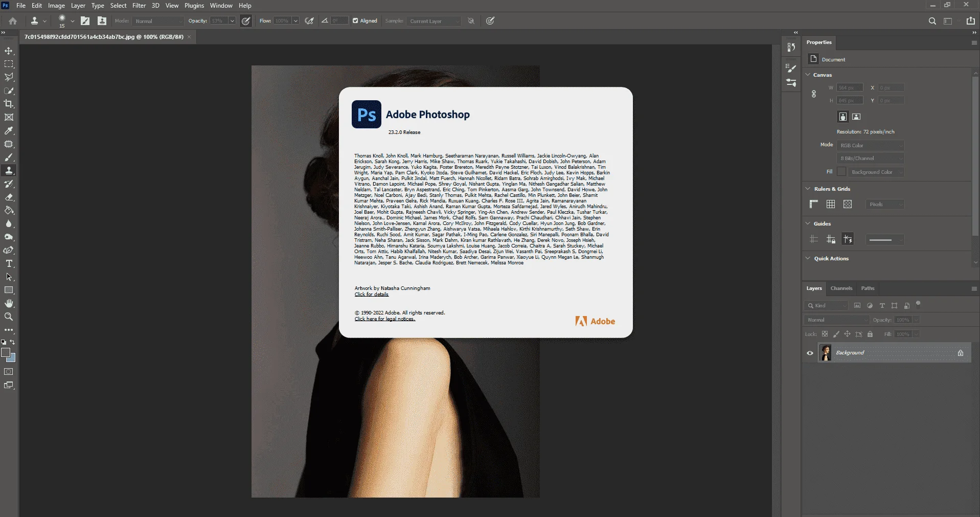Enable airbrush-style build-up effects
The height and width of the screenshot is (517, 980).
click(309, 21)
